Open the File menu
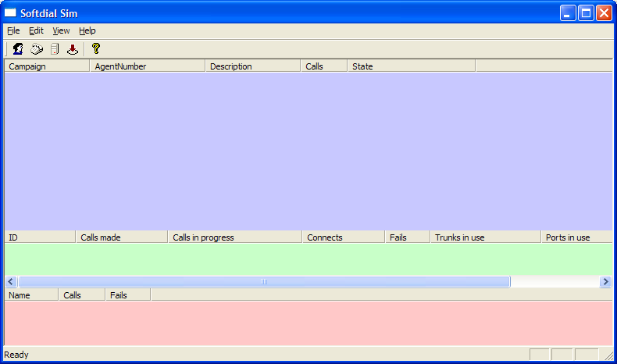 13,30
